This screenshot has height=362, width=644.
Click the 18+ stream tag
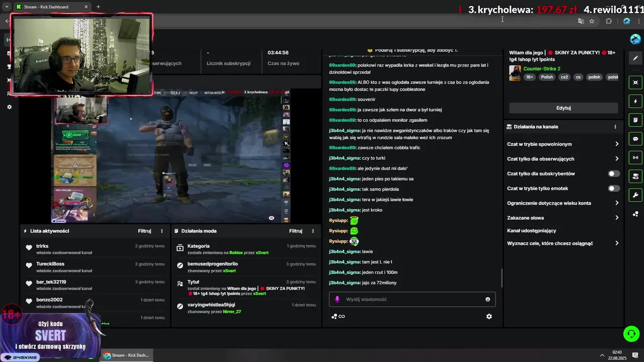(x=529, y=77)
